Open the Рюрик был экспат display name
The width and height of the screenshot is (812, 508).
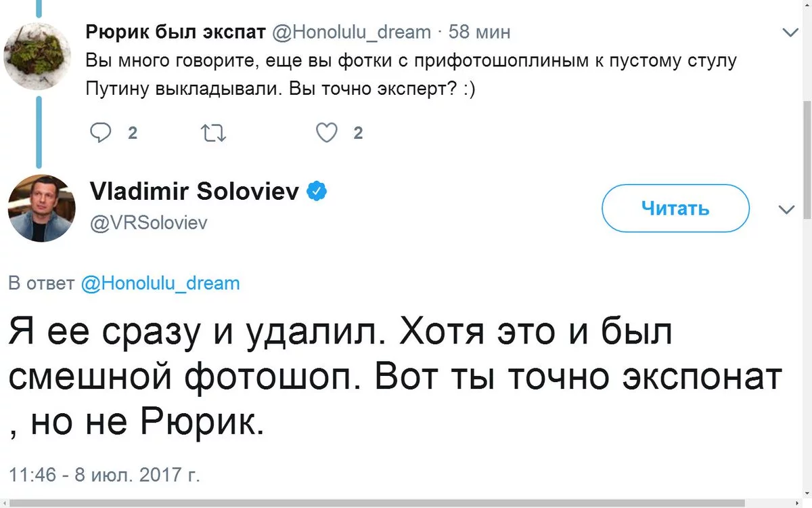(x=175, y=31)
